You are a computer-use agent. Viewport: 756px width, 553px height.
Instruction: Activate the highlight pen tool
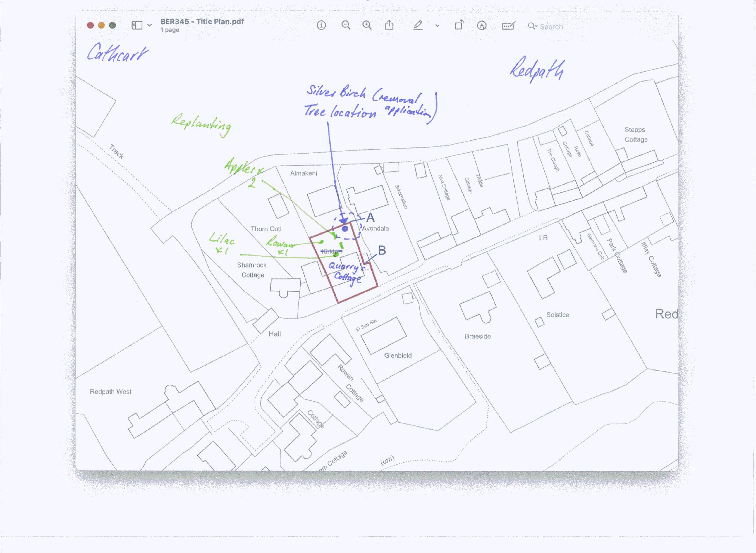(x=418, y=25)
